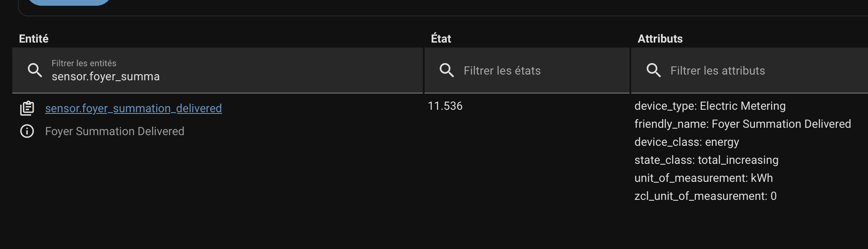Click the 'Entité' column header

34,38
